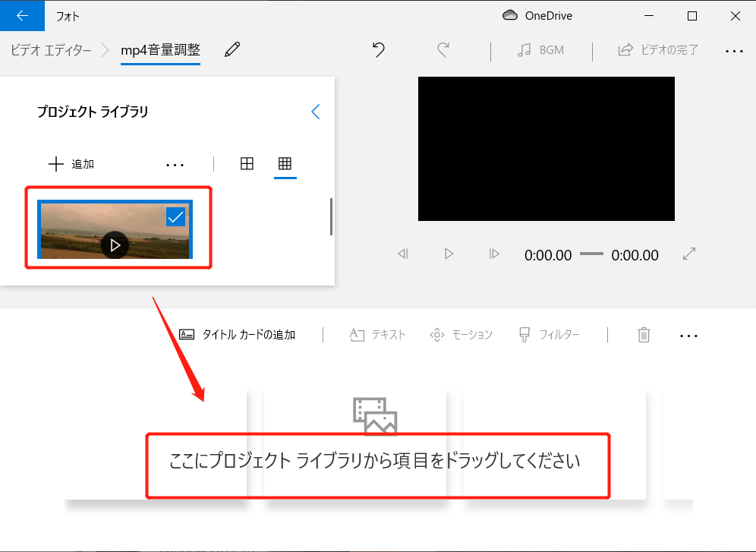Screen dimensions: 756x552
Task: Open the top-right three-dots menu
Action: [734, 51]
